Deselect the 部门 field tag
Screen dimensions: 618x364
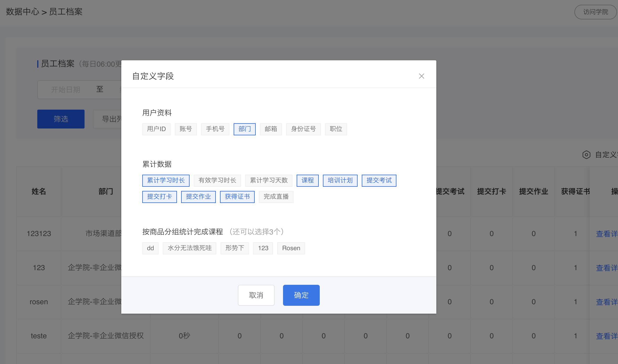(244, 129)
